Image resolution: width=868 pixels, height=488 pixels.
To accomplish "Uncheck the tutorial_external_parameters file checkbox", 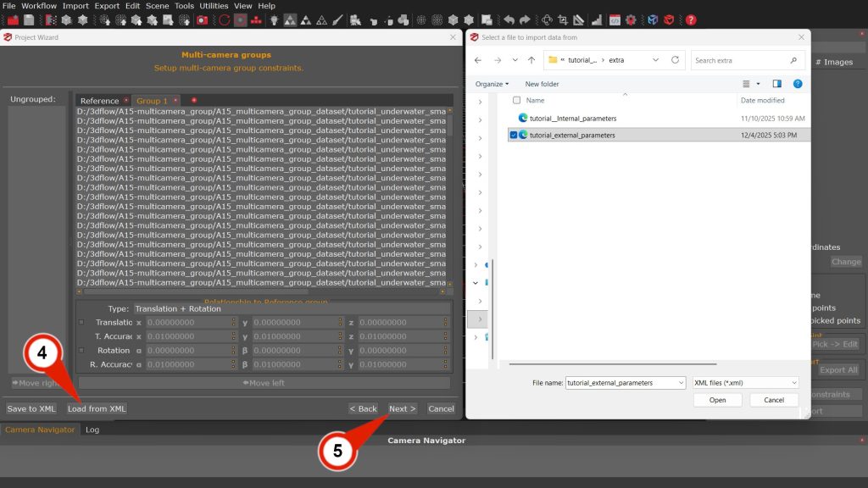I will coord(513,135).
